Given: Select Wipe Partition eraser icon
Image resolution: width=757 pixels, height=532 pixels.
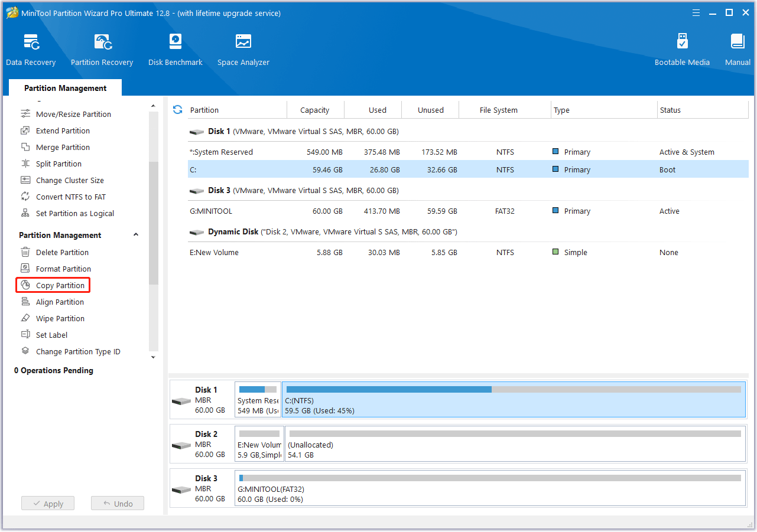Looking at the screenshot, I should pyautogui.click(x=25, y=318).
